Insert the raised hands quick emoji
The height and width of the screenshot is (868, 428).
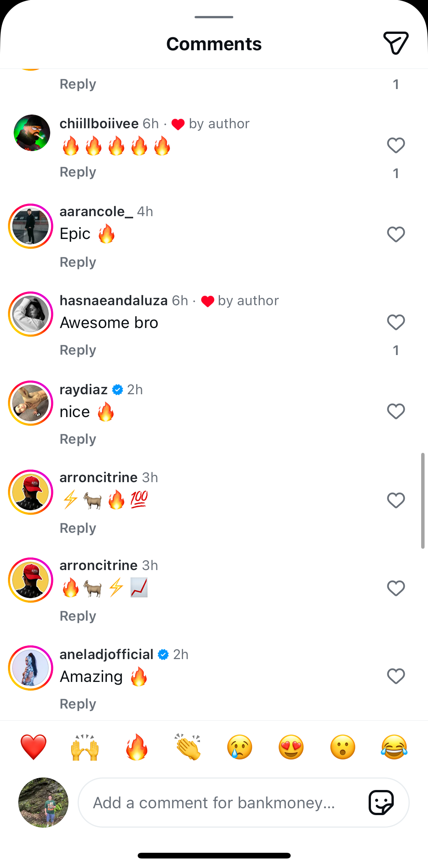85,747
